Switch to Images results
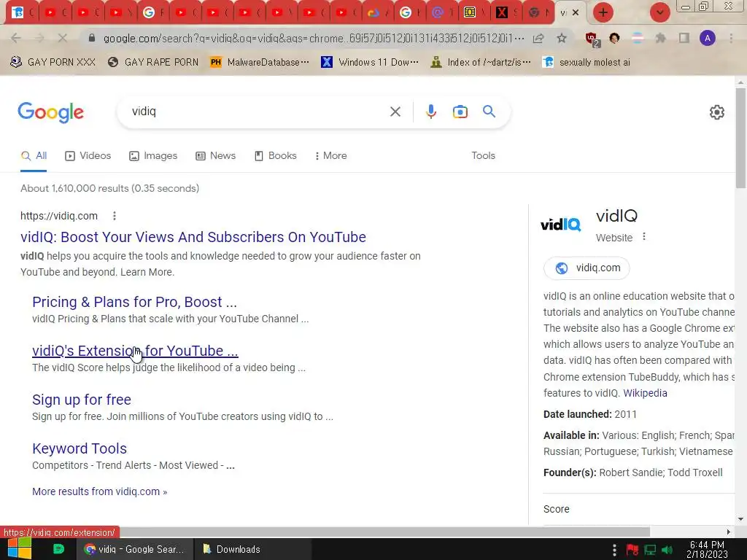The width and height of the screenshot is (747, 560). (x=153, y=156)
